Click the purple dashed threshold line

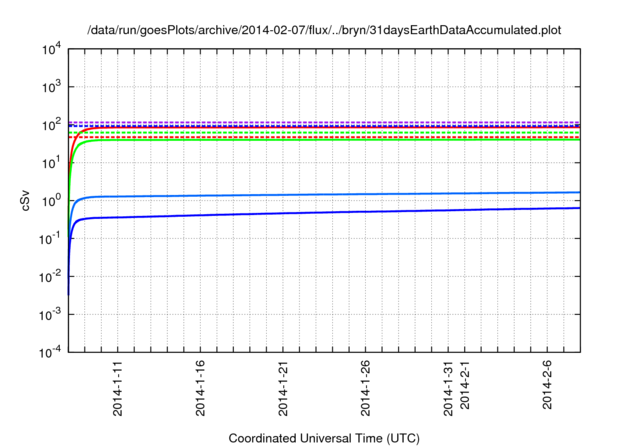click(324, 122)
